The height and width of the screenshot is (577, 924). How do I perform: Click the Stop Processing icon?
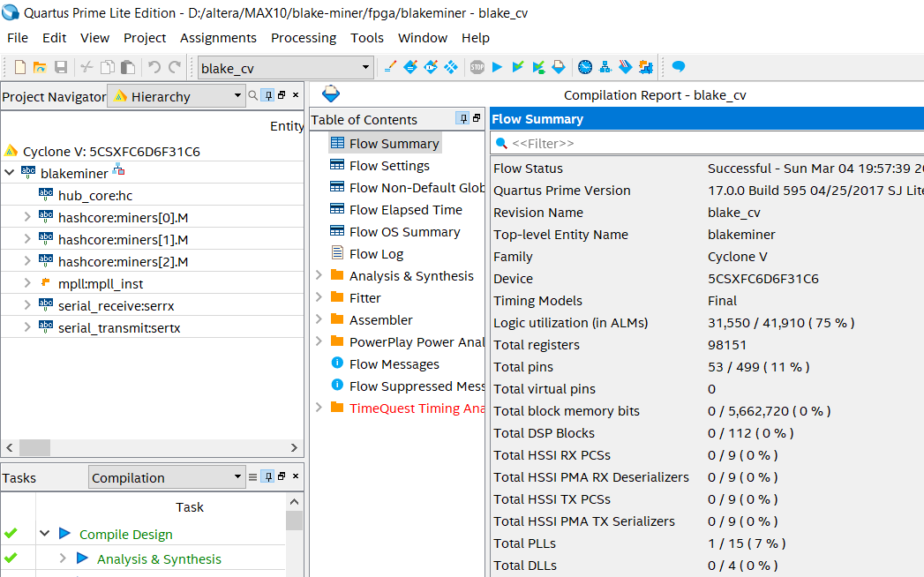[x=477, y=67]
